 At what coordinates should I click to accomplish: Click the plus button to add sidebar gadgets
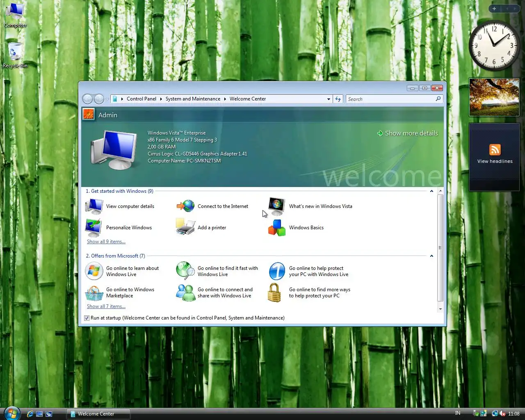point(494,8)
